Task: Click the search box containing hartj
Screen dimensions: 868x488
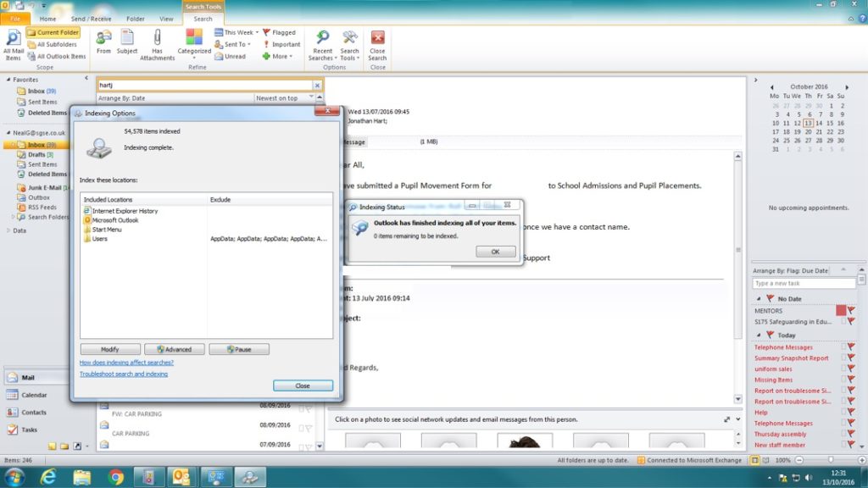Action: [x=205, y=86]
